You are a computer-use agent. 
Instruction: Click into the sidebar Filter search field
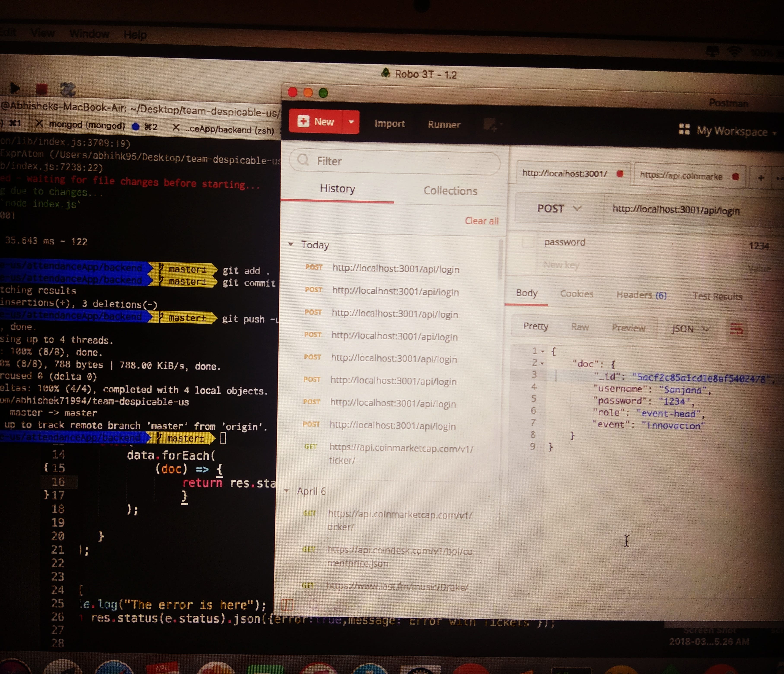[x=395, y=162]
